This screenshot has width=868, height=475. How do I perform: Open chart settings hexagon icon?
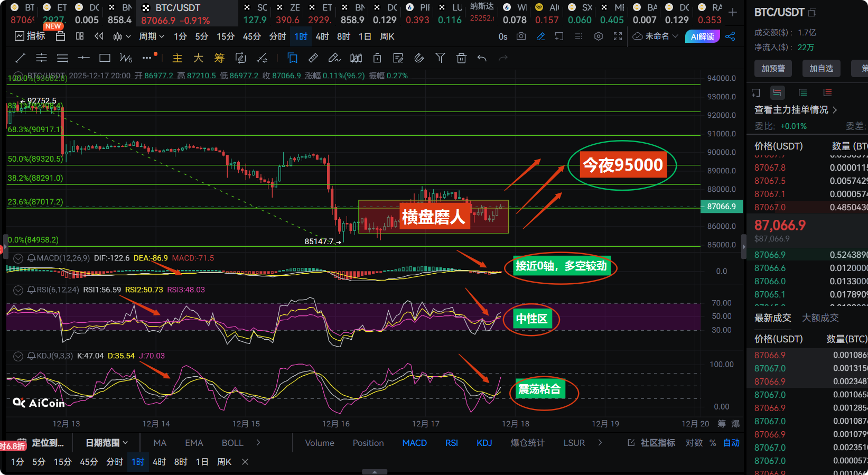pyautogui.click(x=599, y=36)
